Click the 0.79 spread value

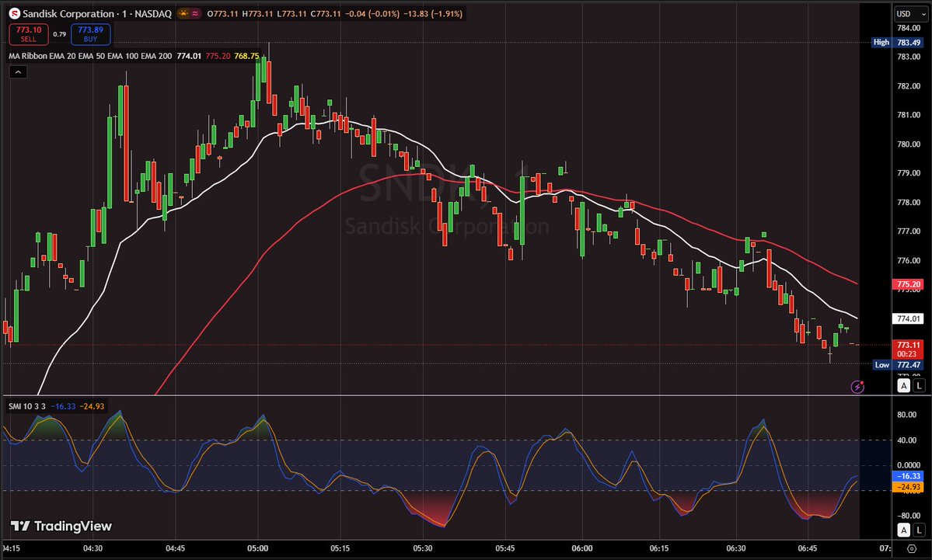point(59,34)
